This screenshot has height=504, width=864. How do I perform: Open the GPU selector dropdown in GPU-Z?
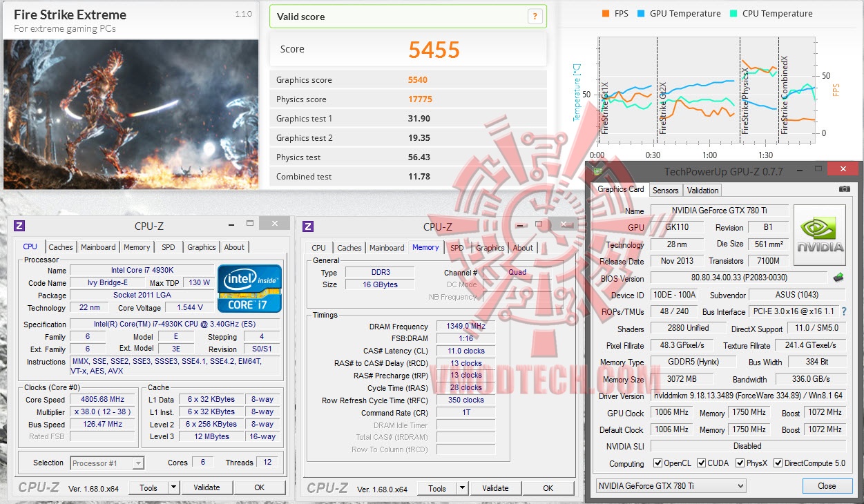tap(671, 486)
